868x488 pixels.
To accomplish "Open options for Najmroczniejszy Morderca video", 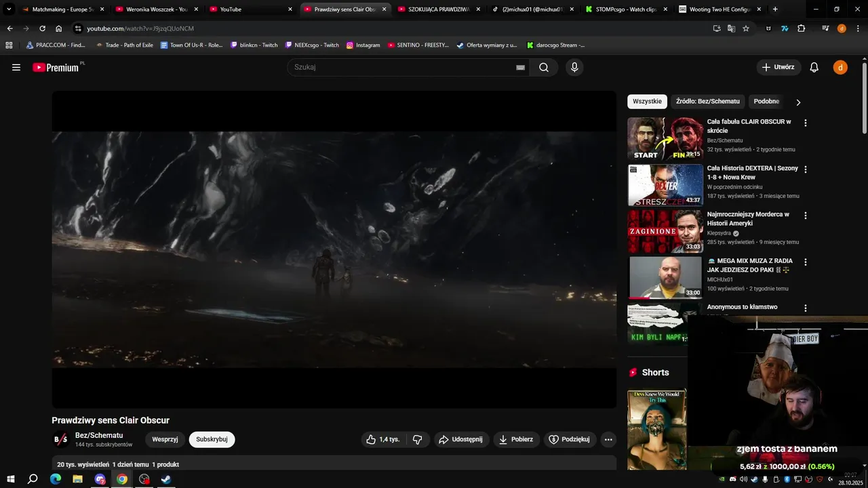I will [x=806, y=216].
